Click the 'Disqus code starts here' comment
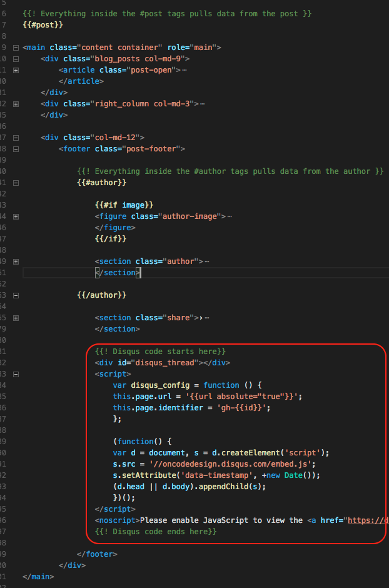Viewport: 389px width, 588px height. [x=160, y=352]
